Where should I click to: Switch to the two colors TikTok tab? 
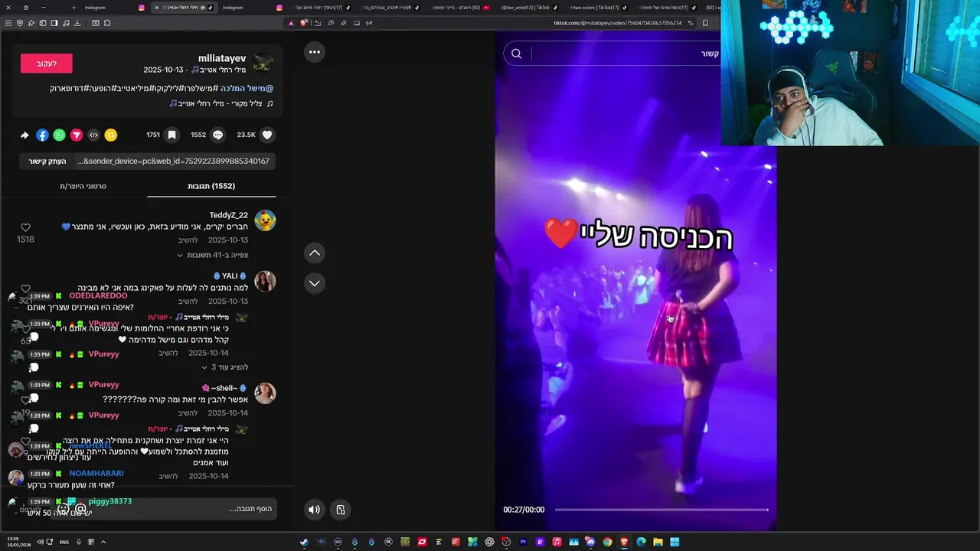point(599,8)
